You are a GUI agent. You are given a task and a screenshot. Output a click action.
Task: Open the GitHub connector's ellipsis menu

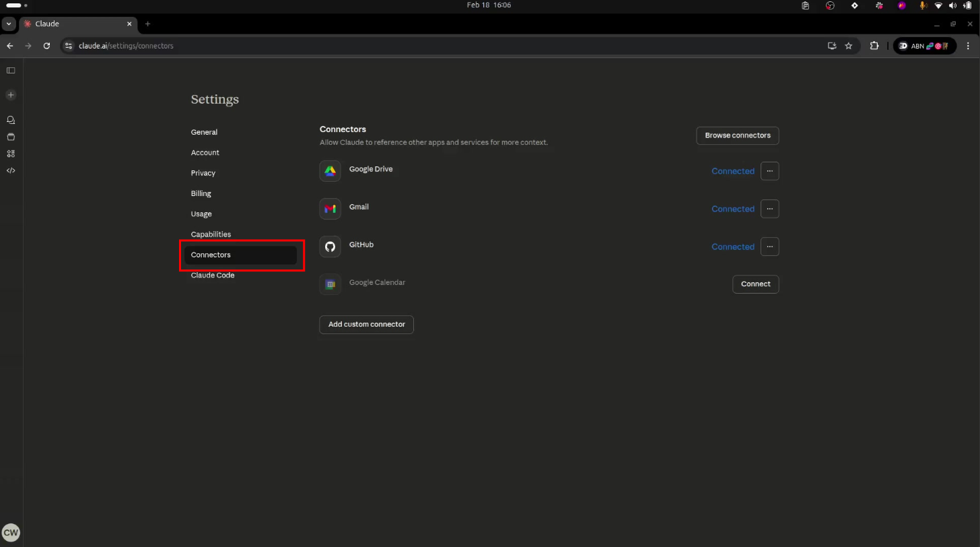tap(769, 247)
